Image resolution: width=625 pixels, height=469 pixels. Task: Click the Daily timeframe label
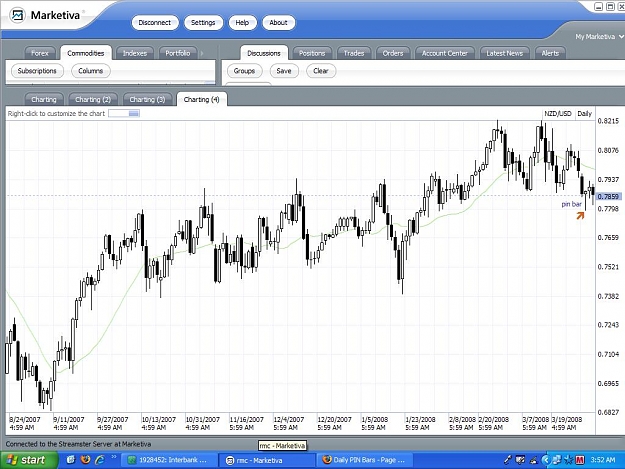(x=584, y=114)
